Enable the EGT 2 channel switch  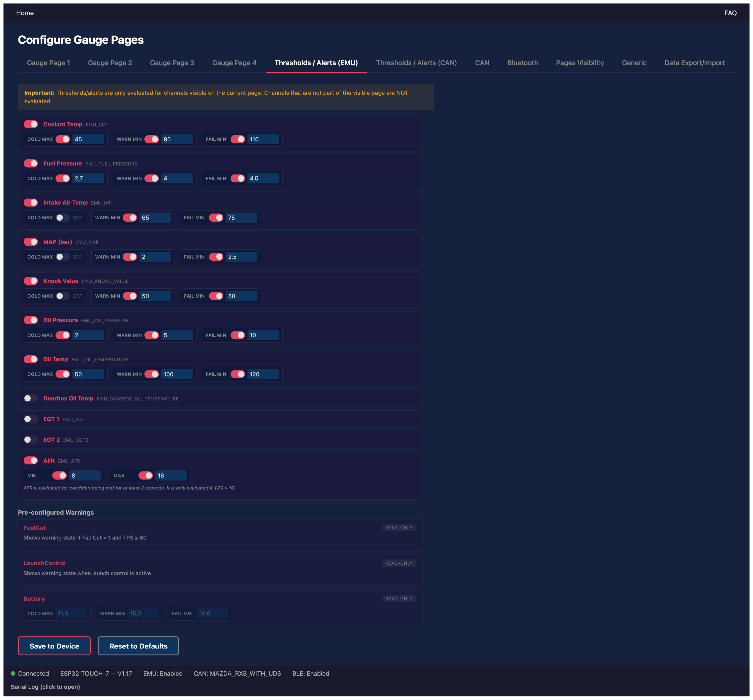31,439
